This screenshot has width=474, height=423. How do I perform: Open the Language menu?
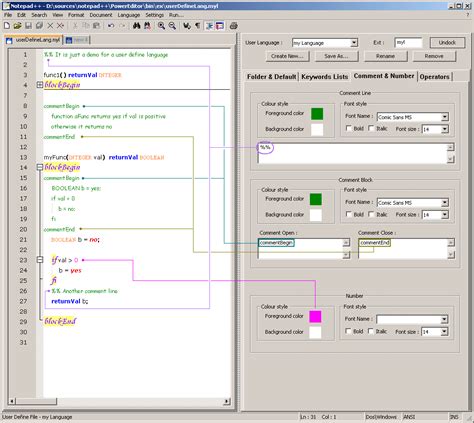coord(129,15)
